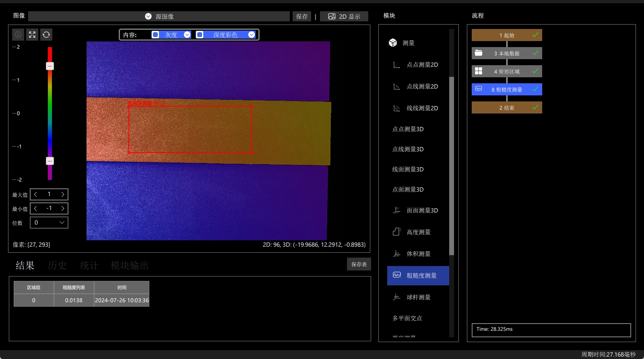644x359 pixels.
Task: Toggle the 深度彩色 checkbox
Action: [x=200, y=35]
